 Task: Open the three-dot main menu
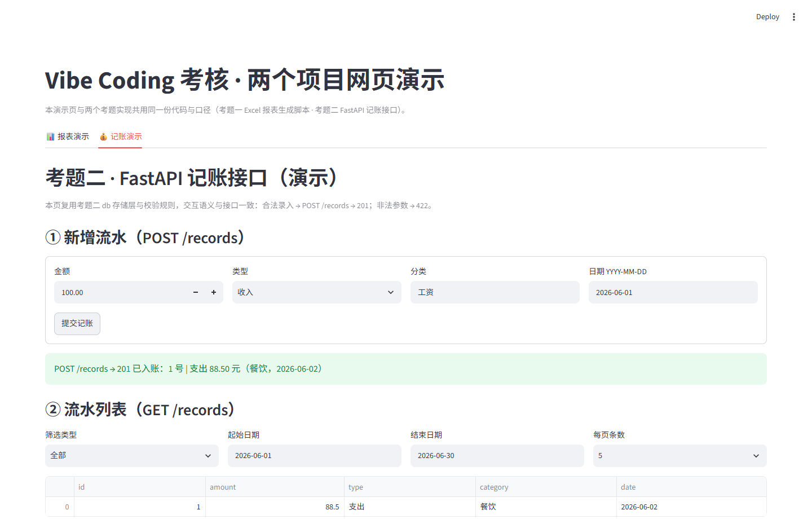(793, 17)
